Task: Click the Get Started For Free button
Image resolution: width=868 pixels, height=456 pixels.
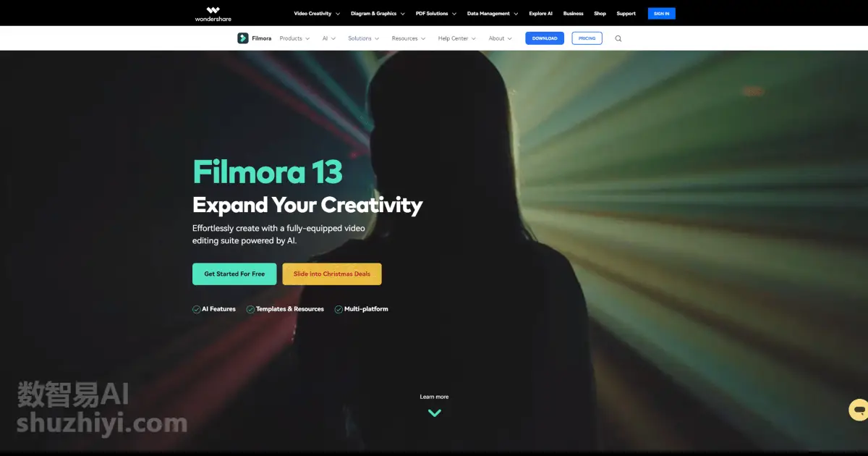Action: point(234,274)
